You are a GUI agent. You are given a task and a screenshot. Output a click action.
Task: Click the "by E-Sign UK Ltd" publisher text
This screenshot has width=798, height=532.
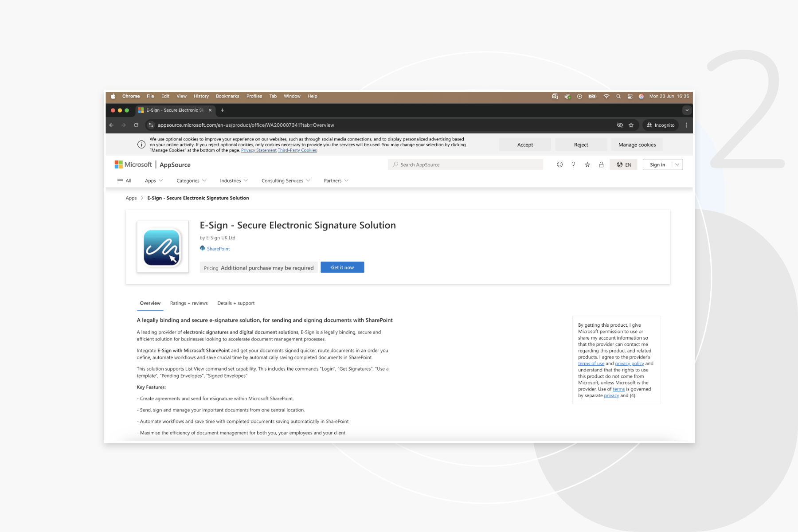click(217, 238)
